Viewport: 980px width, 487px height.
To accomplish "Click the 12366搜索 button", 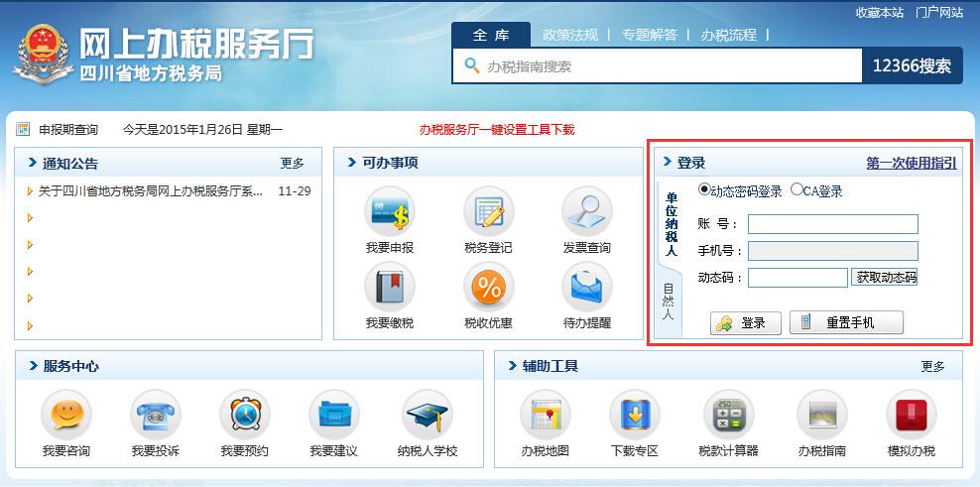I will (912, 65).
